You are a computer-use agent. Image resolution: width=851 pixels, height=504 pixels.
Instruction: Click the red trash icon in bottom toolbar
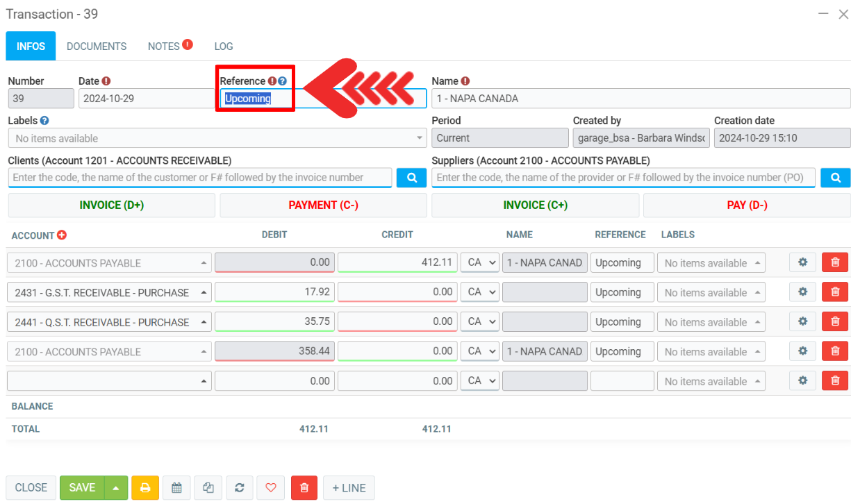point(304,487)
